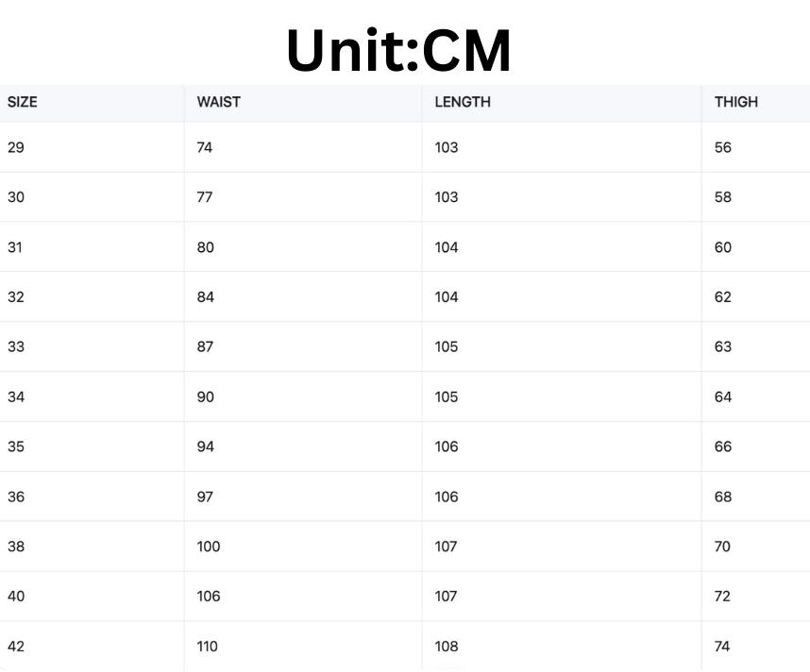Click thigh value 68
The height and width of the screenshot is (672, 810).
pyautogui.click(x=723, y=496)
